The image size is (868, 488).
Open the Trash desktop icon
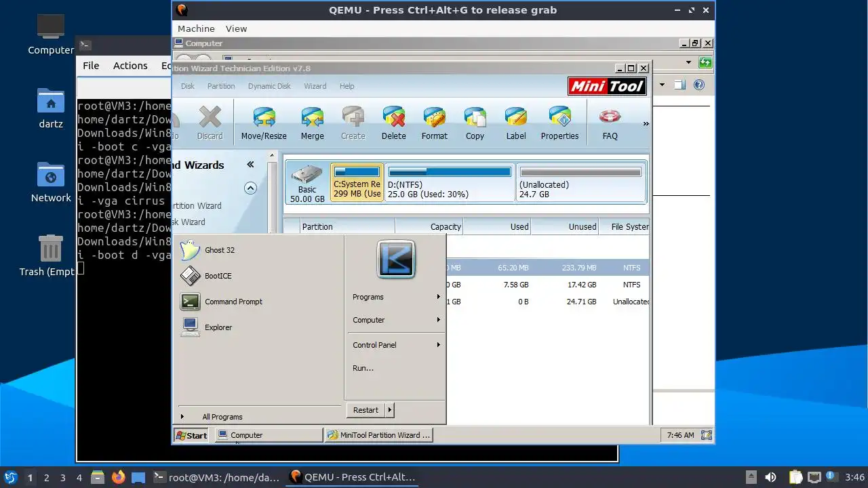pos(51,256)
